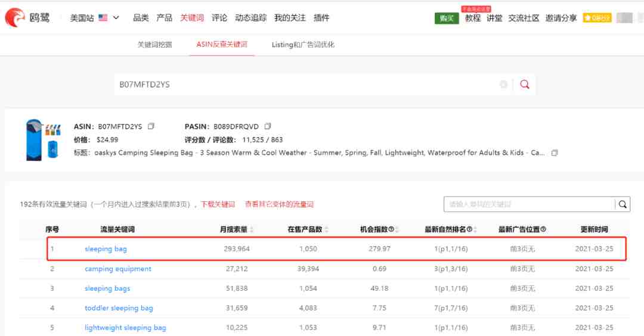The image size is (644, 336).
Task: Click the 4,083 products count cell
Action: click(x=308, y=307)
